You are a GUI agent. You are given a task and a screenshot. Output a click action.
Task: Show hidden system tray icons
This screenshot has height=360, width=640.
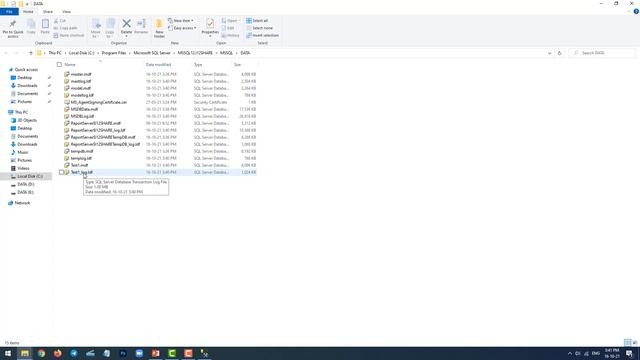click(570, 353)
